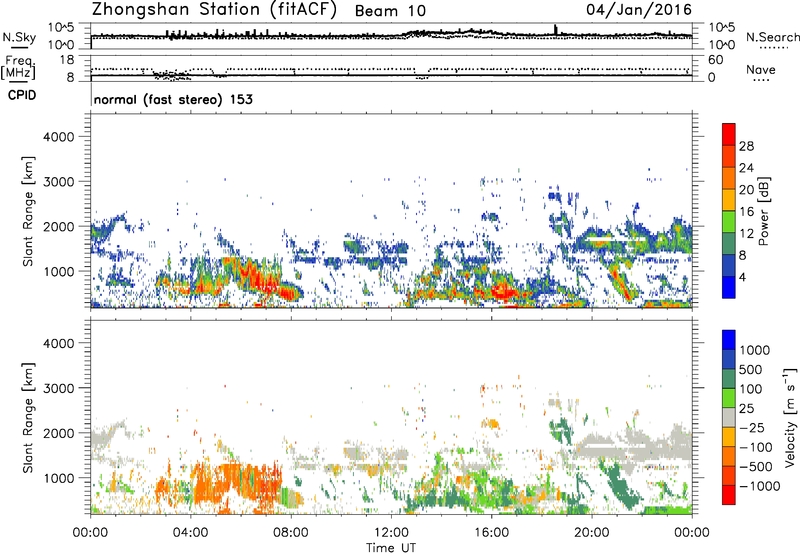
Task: Click the '12:00' time axis label
Action: coord(391,533)
